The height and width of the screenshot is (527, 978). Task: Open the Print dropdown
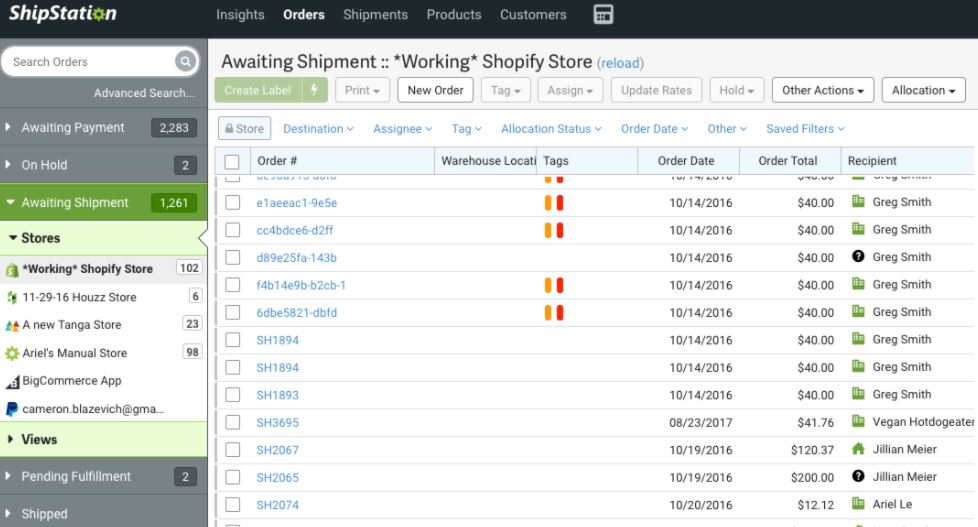coord(362,90)
